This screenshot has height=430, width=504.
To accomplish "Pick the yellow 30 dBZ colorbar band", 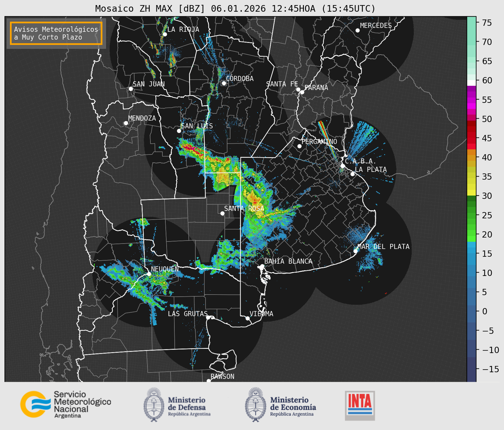I will pos(471,193).
